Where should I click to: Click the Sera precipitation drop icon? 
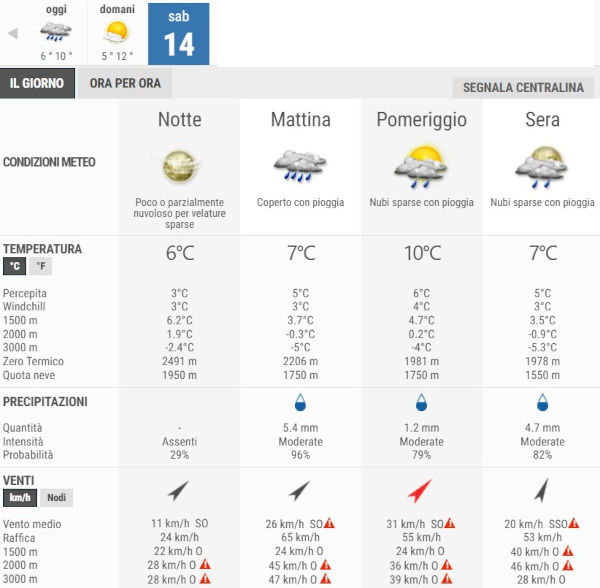point(542,403)
